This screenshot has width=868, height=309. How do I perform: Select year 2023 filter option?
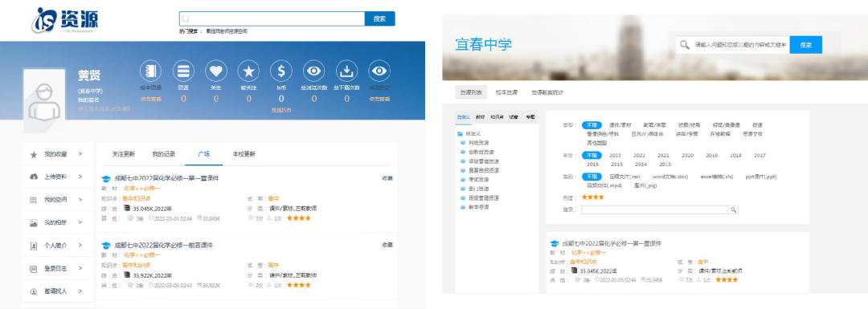pyautogui.click(x=615, y=156)
